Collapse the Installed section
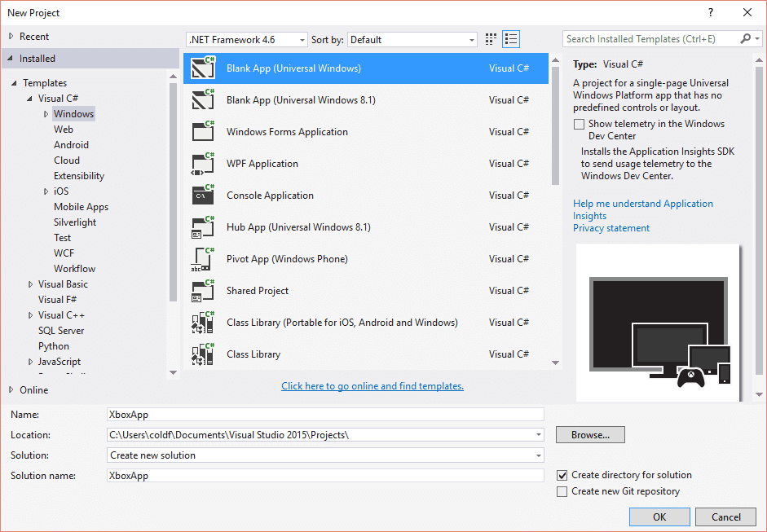The height and width of the screenshot is (532, 767). point(11,58)
